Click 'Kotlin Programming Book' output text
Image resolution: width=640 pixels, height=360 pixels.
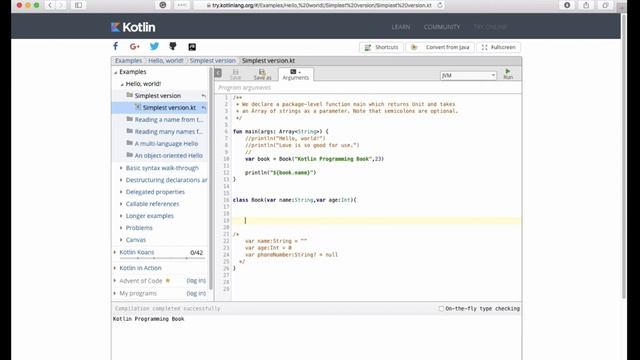[149, 319]
